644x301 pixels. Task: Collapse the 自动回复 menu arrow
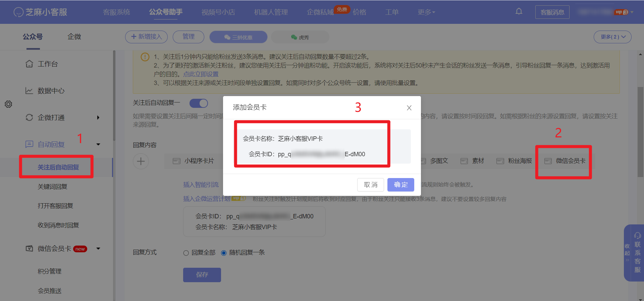coord(98,144)
